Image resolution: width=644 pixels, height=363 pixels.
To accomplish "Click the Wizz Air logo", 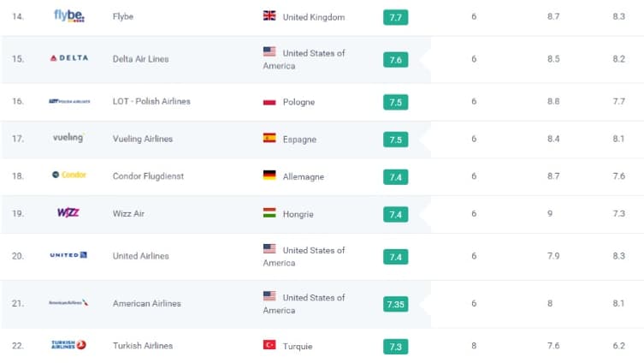I will click(68, 212).
